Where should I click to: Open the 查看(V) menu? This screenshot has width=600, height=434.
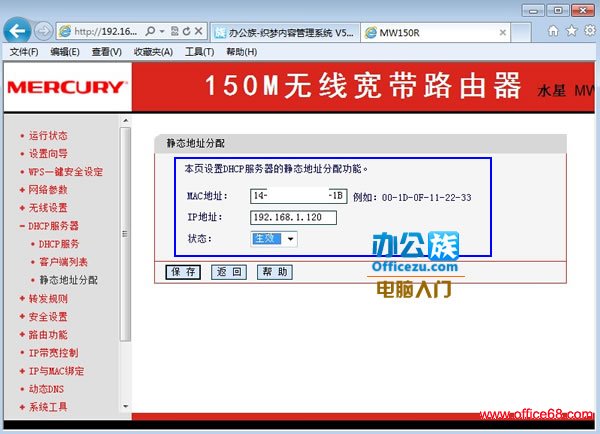(x=106, y=52)
